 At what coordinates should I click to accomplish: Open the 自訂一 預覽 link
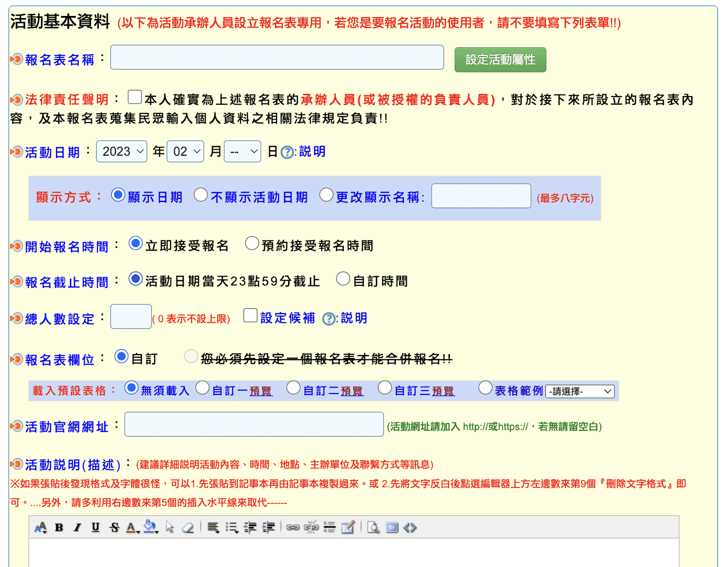pos(261,391)
